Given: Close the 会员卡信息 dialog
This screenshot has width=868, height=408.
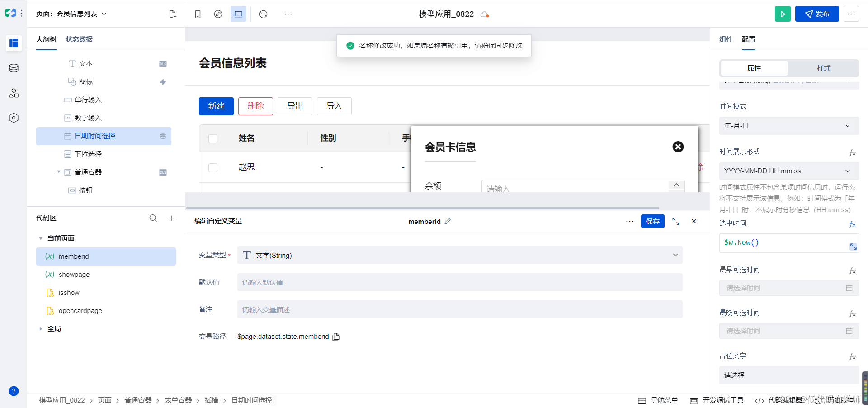Looking at the screenshot, I should tap(678, 147).
